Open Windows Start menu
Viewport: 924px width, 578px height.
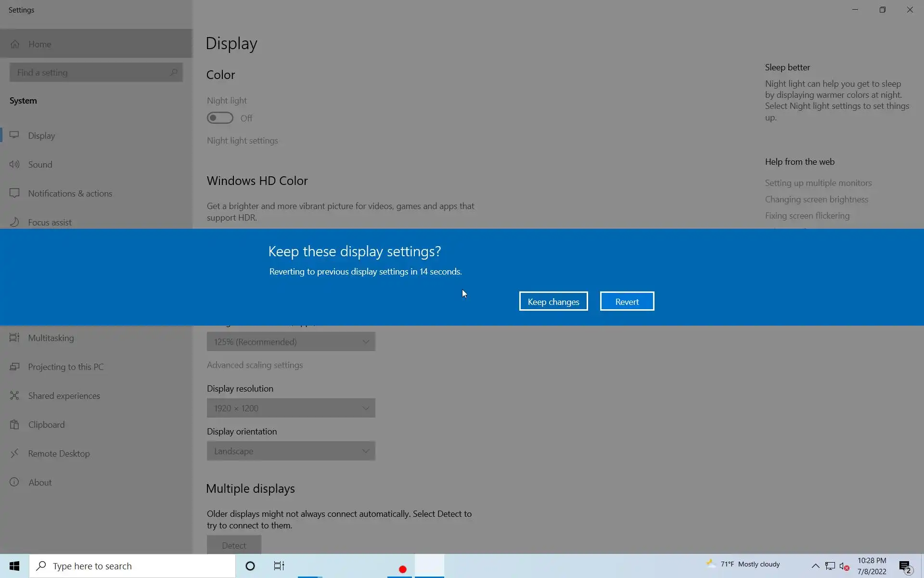pyautogui.click(x=14, y=566)
